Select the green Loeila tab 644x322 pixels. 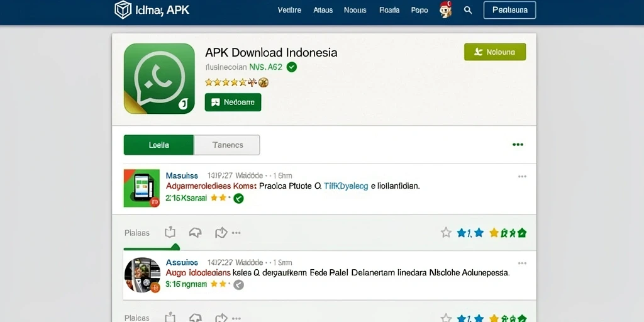pos(158,145)
